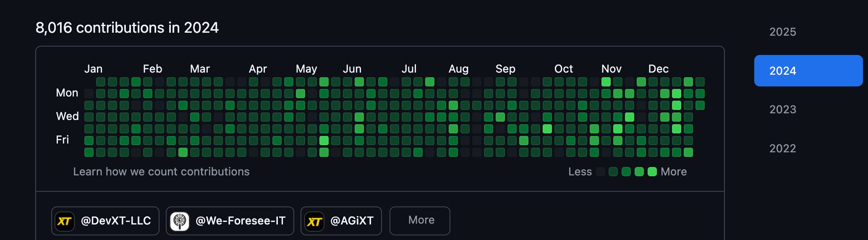868x240 pixels.
Task: Select the January 1 cell starting the Monday row
Action: [x=89, y=94]
